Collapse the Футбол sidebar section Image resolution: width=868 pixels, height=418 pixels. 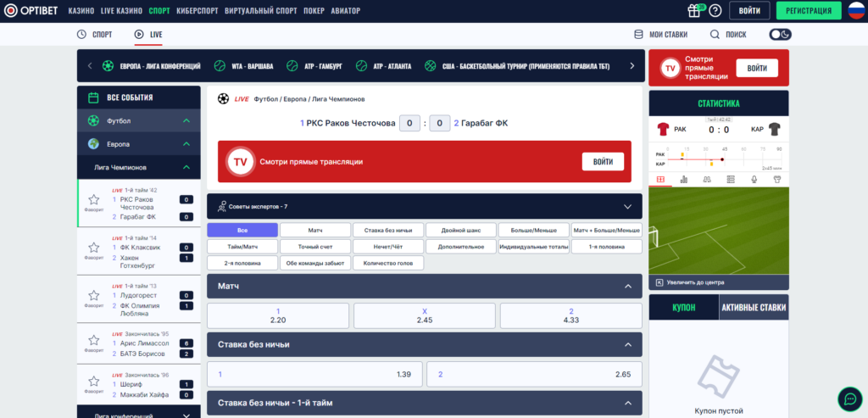coord(186,120)
